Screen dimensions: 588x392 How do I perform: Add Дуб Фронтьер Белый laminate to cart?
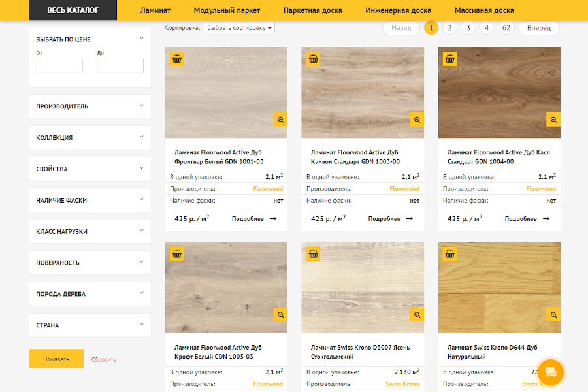tap(176, 59)
